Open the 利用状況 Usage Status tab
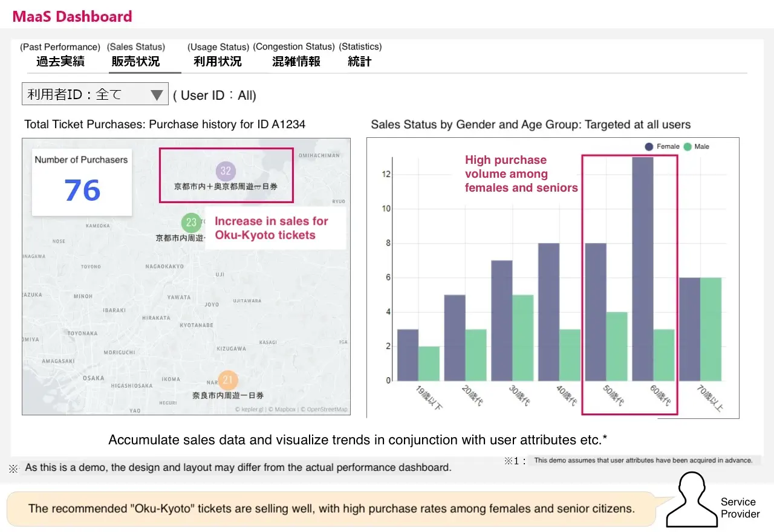The height and width of the screenshot is (532, 774). tap(218, 62)
